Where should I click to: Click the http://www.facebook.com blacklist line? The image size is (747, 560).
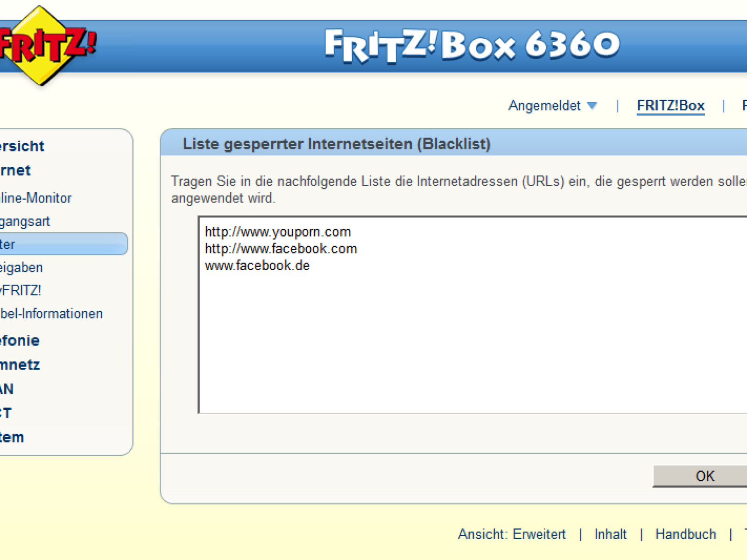click(281, 249)
